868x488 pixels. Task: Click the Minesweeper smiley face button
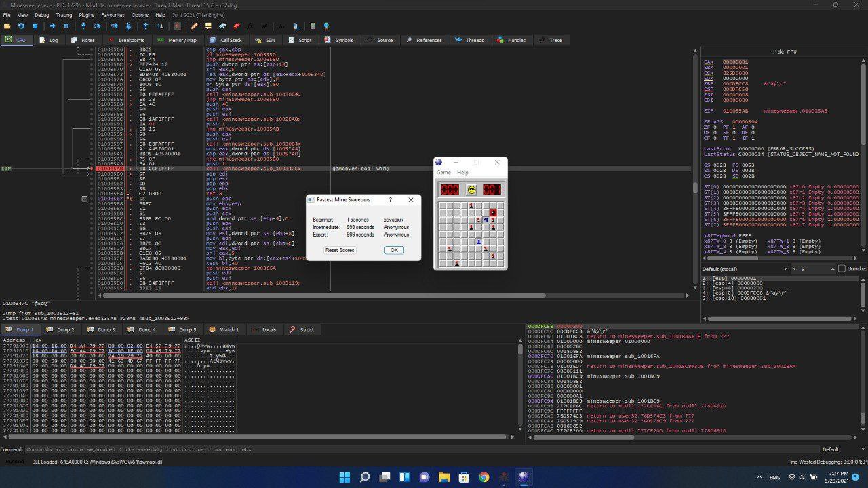tap(471, 190)
